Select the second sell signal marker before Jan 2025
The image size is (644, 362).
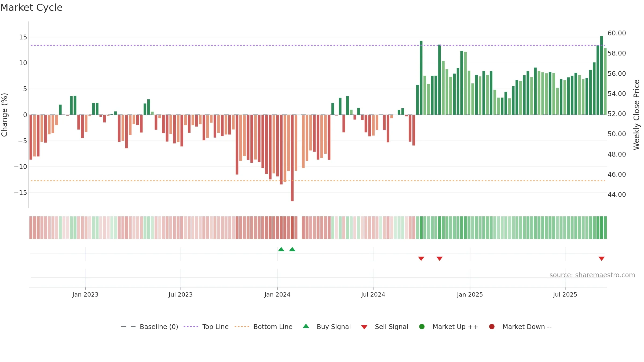coord(440,258)
